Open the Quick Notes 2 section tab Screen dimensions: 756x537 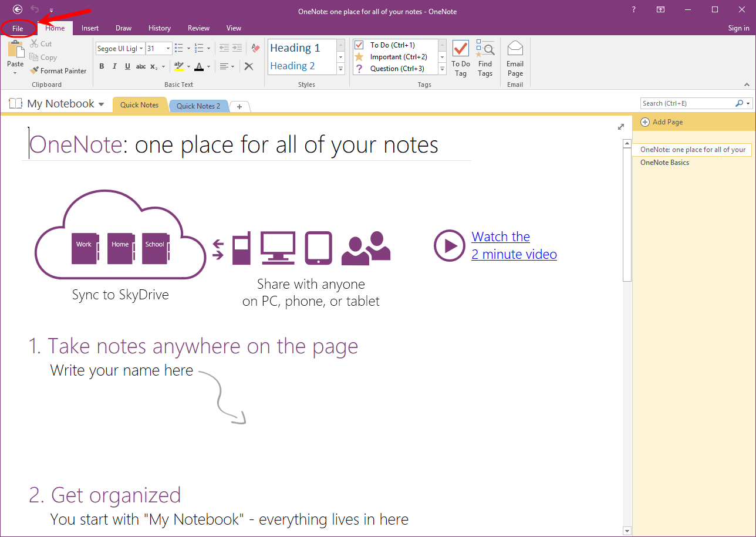coord(198,106)
